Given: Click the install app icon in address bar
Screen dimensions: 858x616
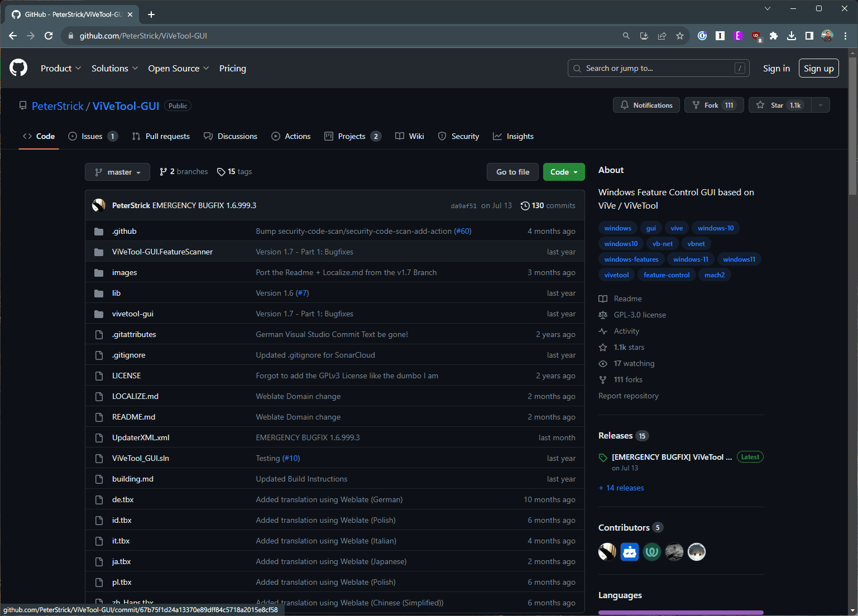Looking at the screenshot, I should [644, 36].
